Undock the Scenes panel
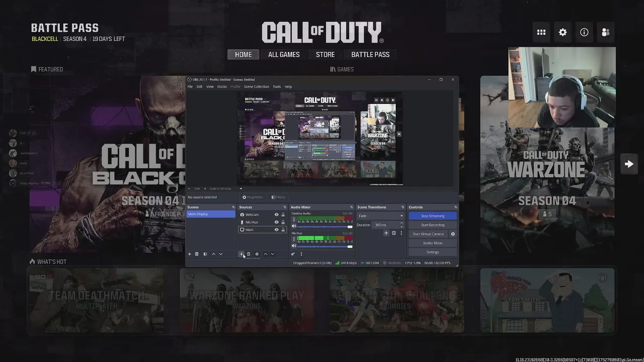Viewport: 644px width, 362px height. point(233,207)
